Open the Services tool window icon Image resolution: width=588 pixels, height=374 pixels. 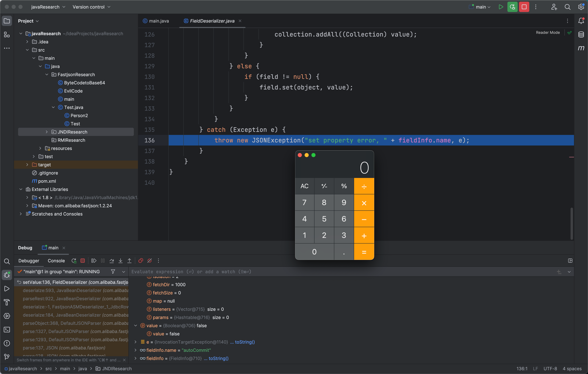click(7, 316)
